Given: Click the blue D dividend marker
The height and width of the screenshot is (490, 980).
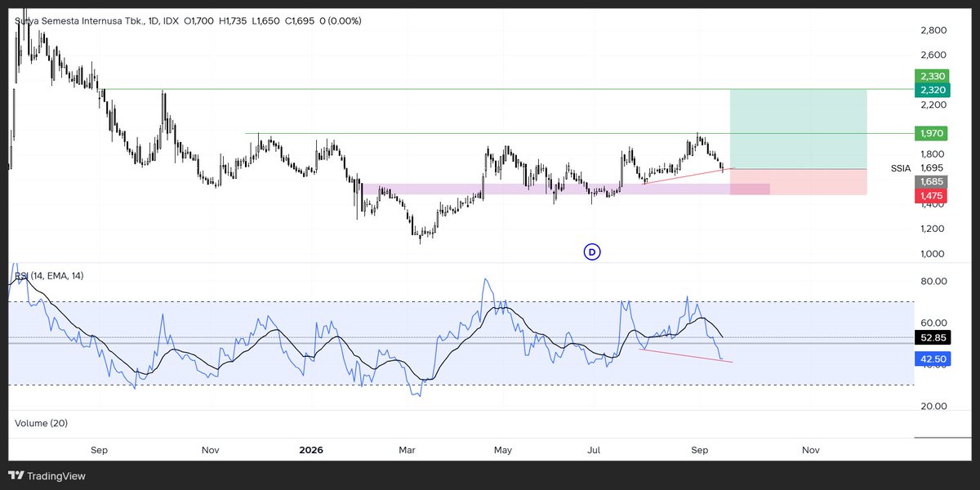Looking at the screenshot, I should (x=593, y=252).
